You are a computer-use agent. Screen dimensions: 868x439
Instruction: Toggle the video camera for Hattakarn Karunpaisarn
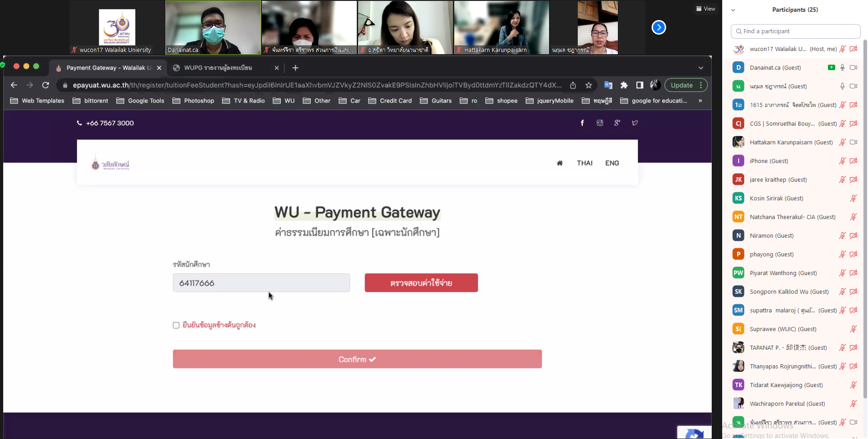click(853, 142)
